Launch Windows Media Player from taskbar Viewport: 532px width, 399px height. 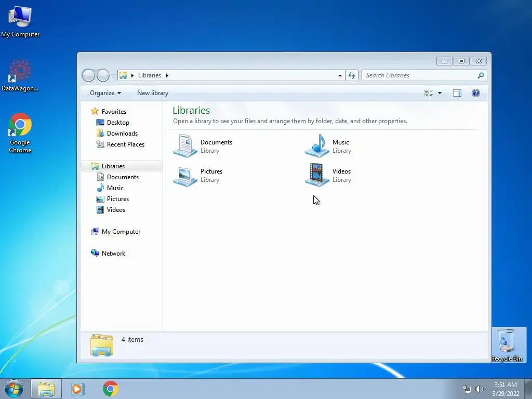(x=78, y=389)
